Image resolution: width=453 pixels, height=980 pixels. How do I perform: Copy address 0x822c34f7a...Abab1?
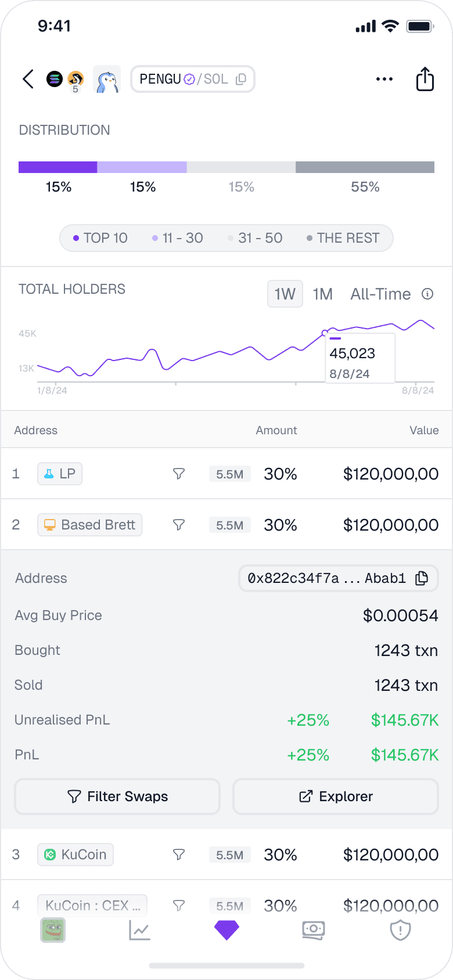422,578
